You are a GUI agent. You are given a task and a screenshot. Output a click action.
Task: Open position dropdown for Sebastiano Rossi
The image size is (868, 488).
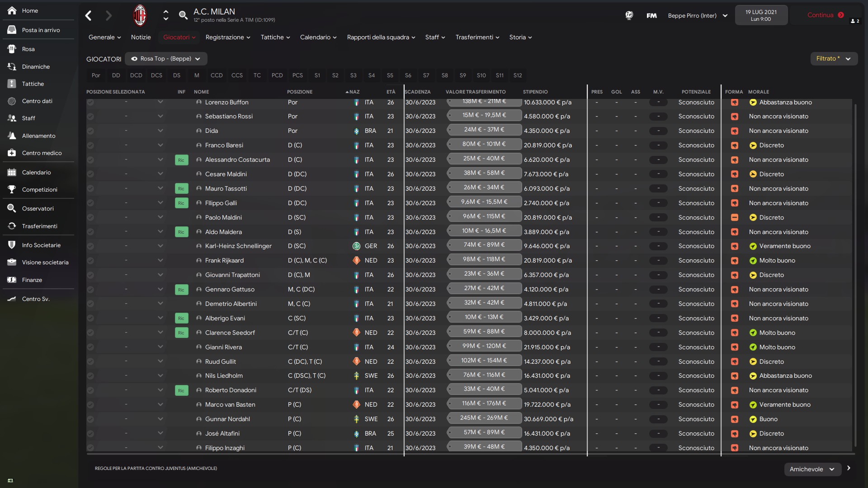pos(160,116)
